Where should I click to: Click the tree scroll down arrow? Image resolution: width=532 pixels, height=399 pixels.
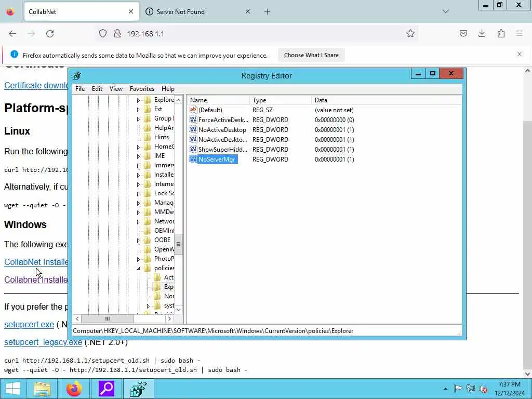(179, 310)
